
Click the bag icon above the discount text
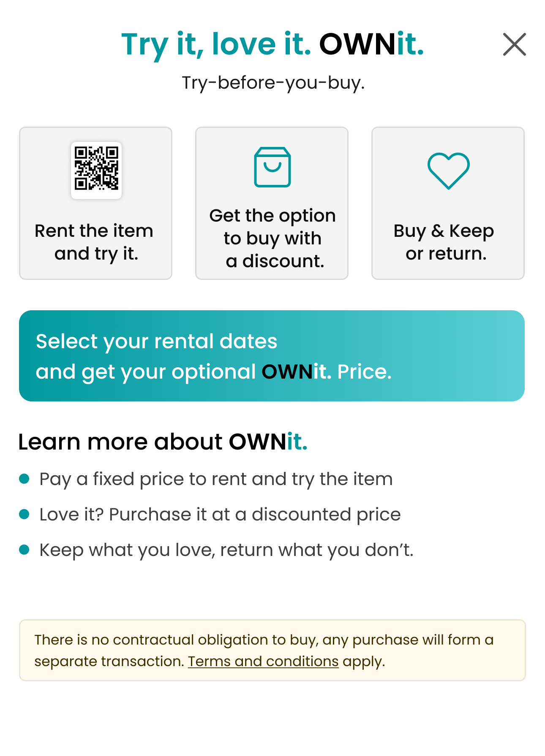coord(272,168)
